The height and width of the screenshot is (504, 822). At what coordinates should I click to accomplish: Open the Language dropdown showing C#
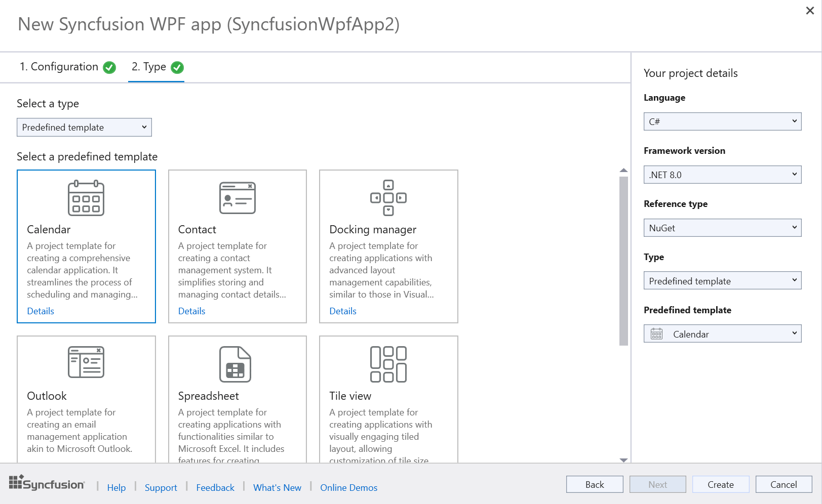click(723, 121)
